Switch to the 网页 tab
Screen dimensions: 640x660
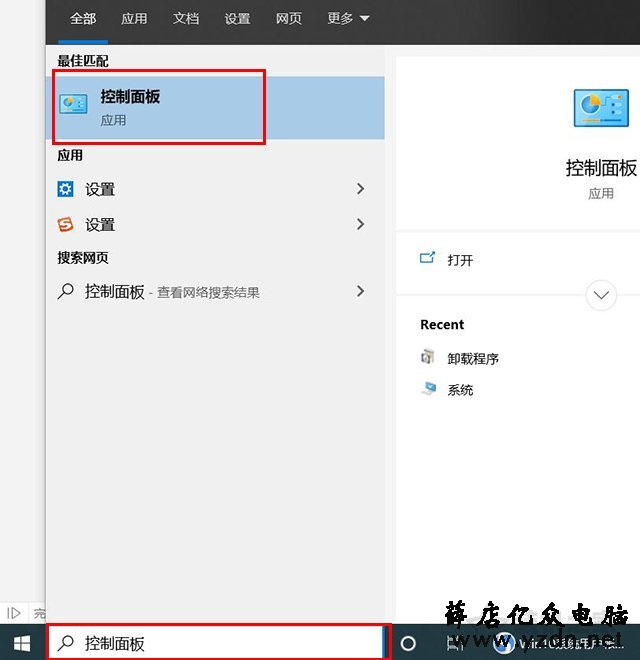click(289, 19)
